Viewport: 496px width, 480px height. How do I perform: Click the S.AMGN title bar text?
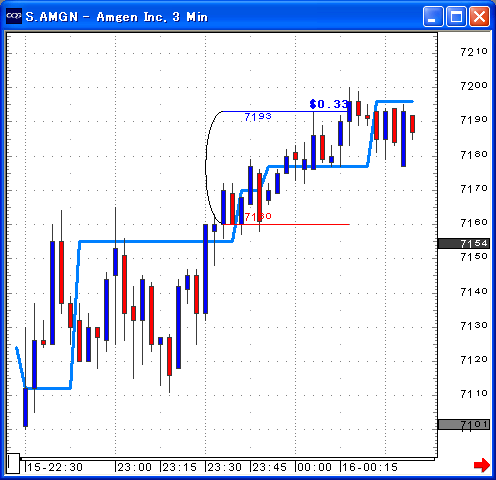point(117,17)
